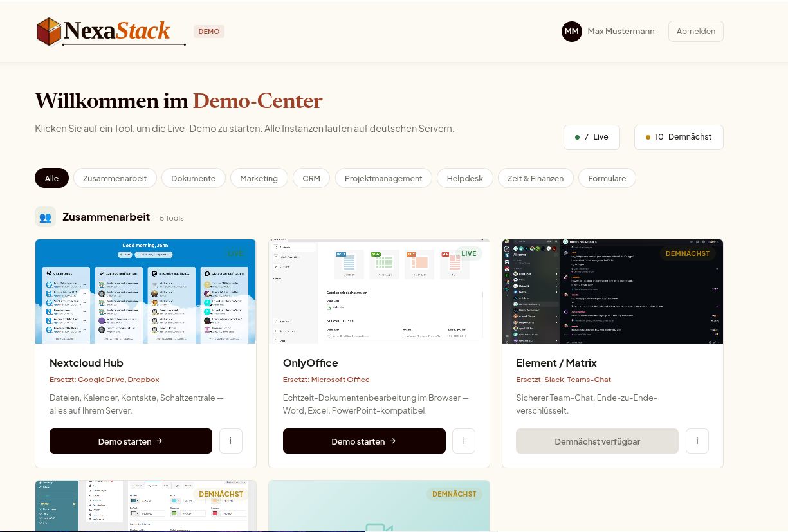
Task: Toggle the 7 Live filter
Action: click(x=591, y=137)
